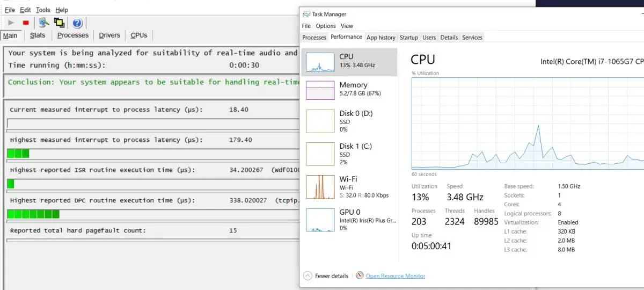Viewport: 644px width, 290px height.
Task: Select GPU 0 performance entry
Action: pos(320,220)
